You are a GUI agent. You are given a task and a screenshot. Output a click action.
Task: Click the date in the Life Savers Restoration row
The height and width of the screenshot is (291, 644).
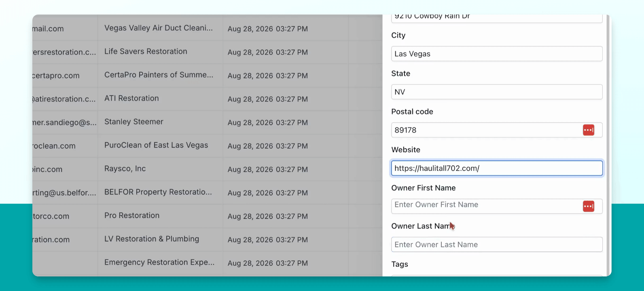coord(268,52)
